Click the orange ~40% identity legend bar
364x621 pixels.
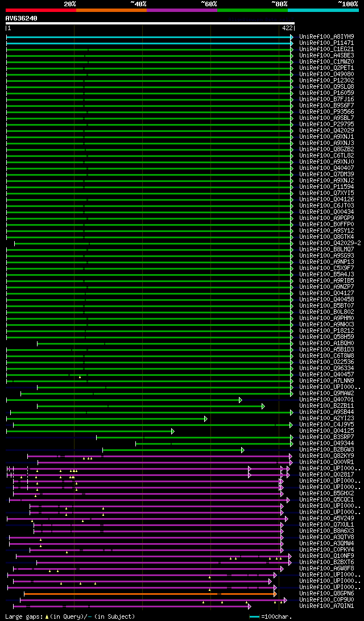(x=111, y=10)
